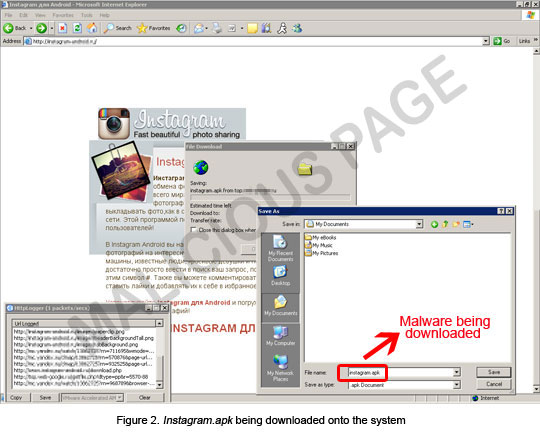This screenshot has height=435, width=540.
Task: Click the Messenger person toolbar icon
Action: (x=282, y=28)
